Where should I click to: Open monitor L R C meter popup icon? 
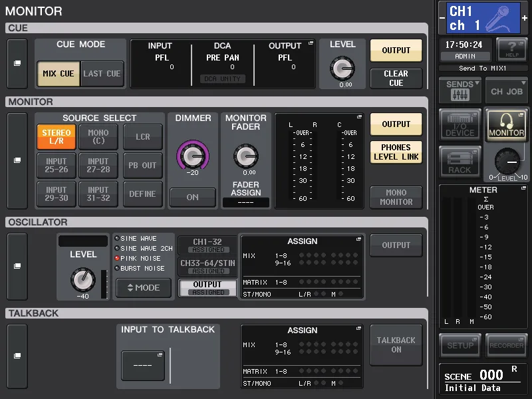click(x=359, y=117)
